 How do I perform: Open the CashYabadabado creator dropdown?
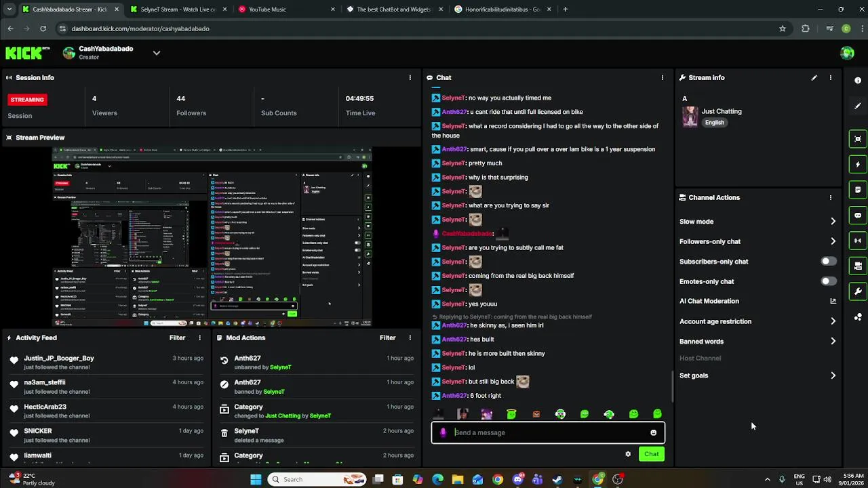pos(157,53)
